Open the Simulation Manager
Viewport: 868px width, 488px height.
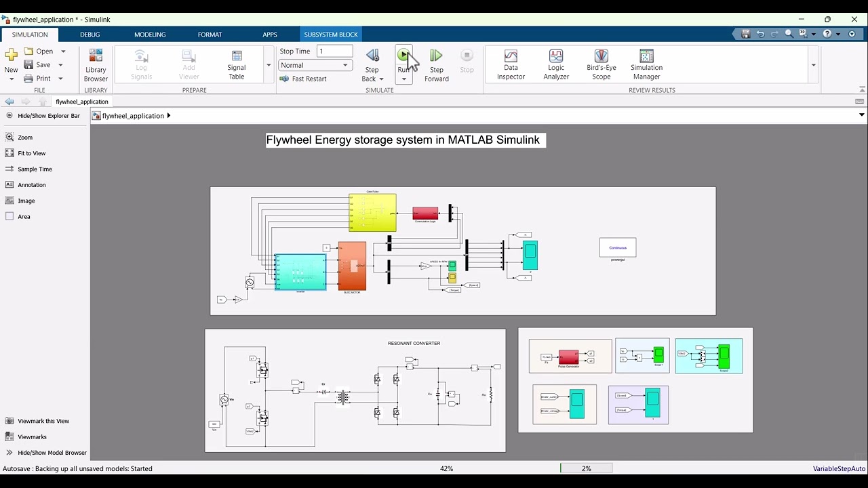[x=646, y=65]
